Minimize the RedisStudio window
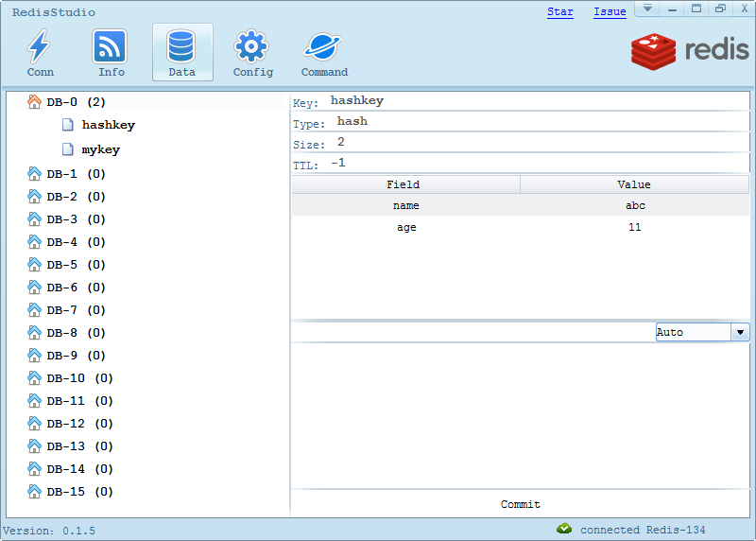 [x=672, y=9]
